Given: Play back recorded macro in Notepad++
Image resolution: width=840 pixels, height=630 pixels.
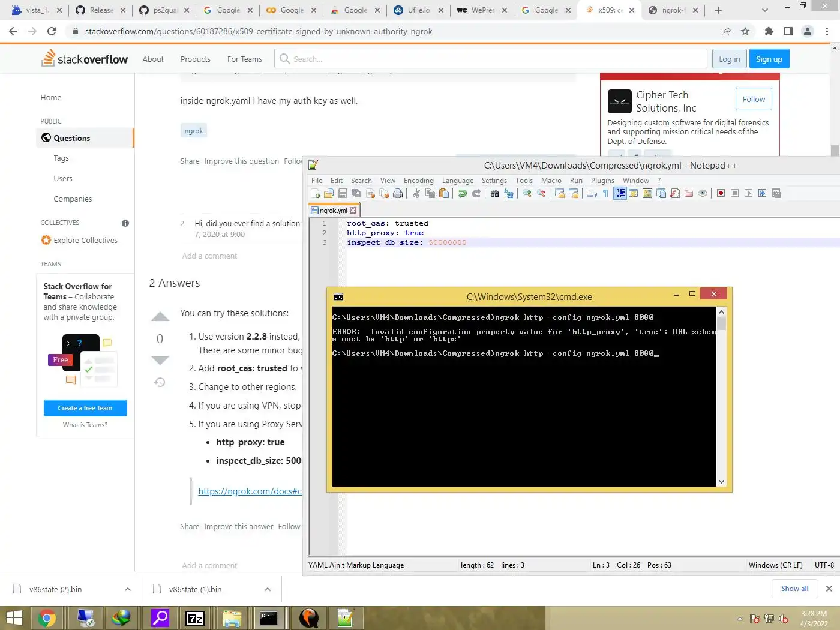Looking at the screenshot, I should point(748,193).
